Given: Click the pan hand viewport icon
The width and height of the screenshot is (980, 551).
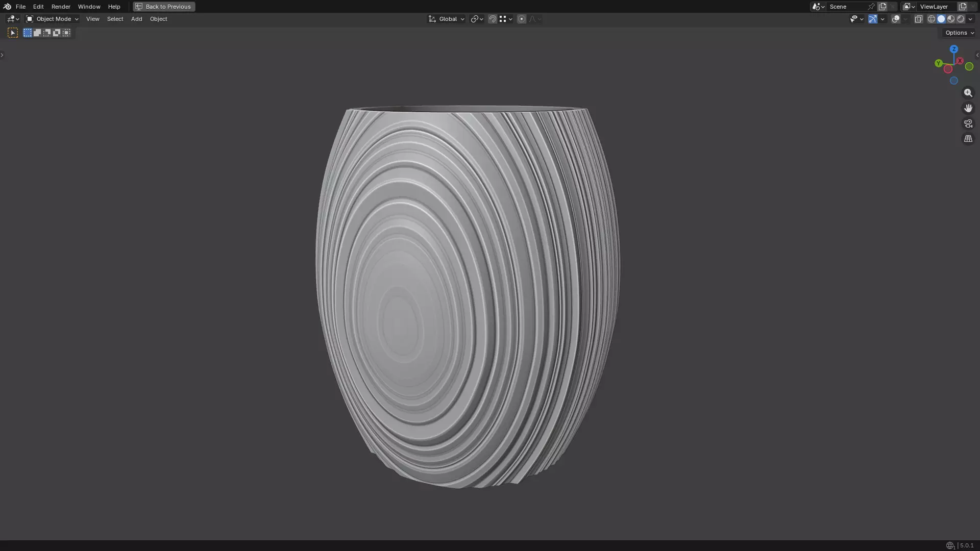Looking at the screenshot, I should pos(968,108).
